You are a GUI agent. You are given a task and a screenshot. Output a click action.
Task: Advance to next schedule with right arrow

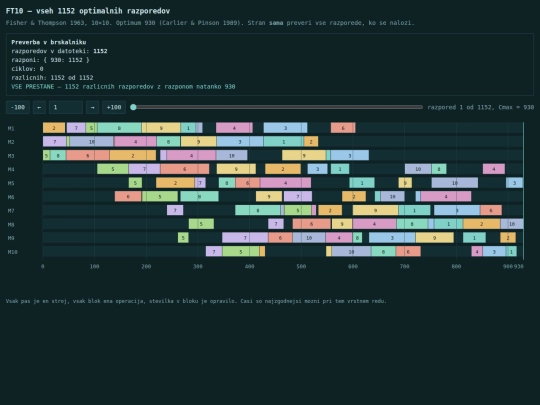tap(93, 107)
